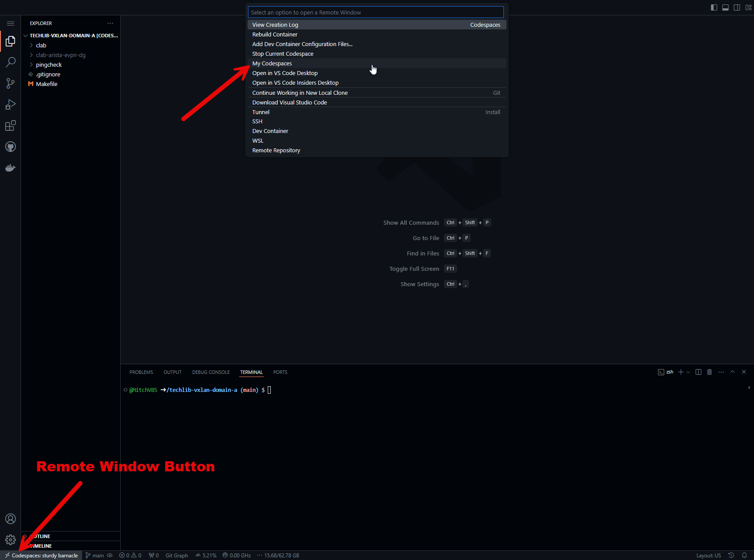Click Codespaces: sturdy barnacle remote button
Image resolution: width=754 pixels, height=560 pixels.
point(41,556)
